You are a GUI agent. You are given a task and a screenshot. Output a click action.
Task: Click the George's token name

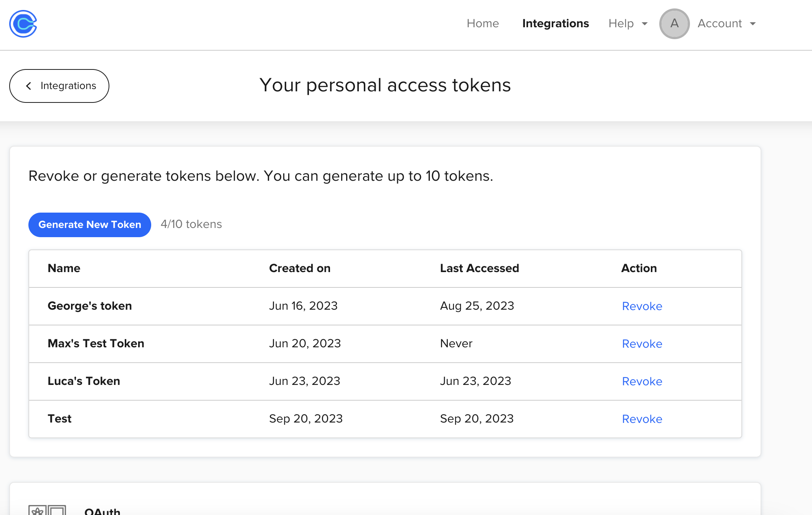click(90, 306)
